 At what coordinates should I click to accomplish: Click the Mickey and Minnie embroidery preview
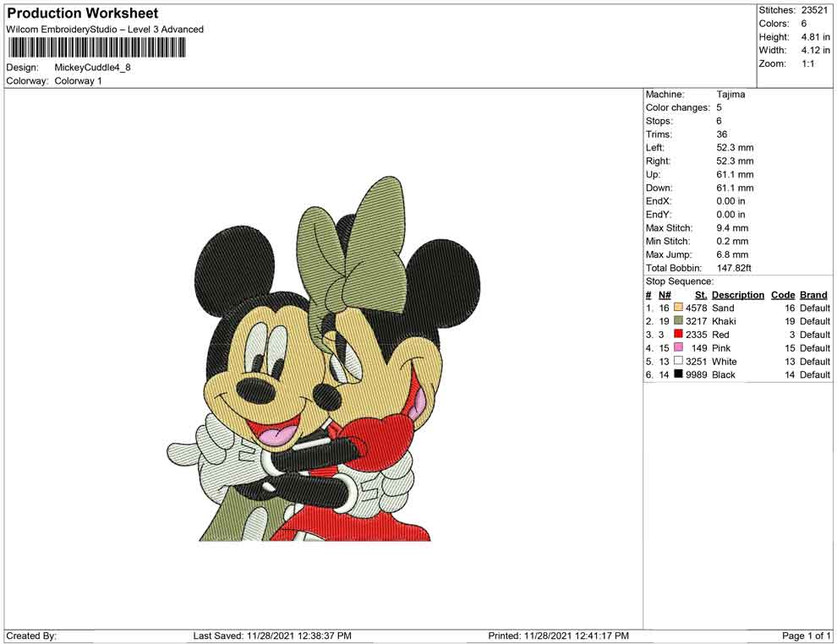(324, 358)
